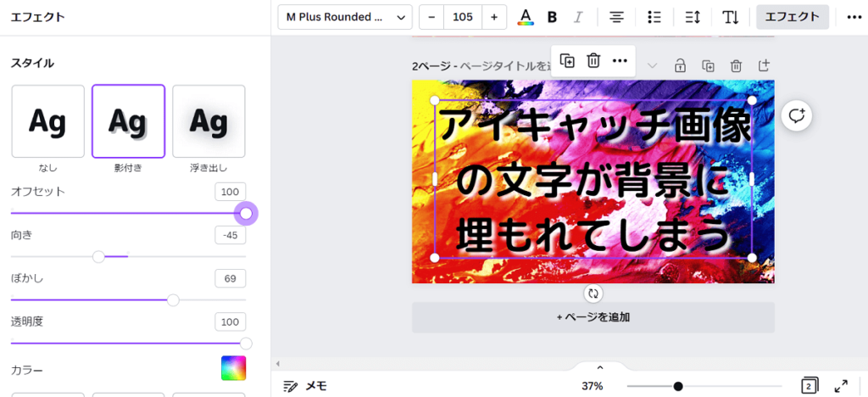This screenshot has width=868, height=397.
Task: Open more options for selected element
Action: click(620, 60)
